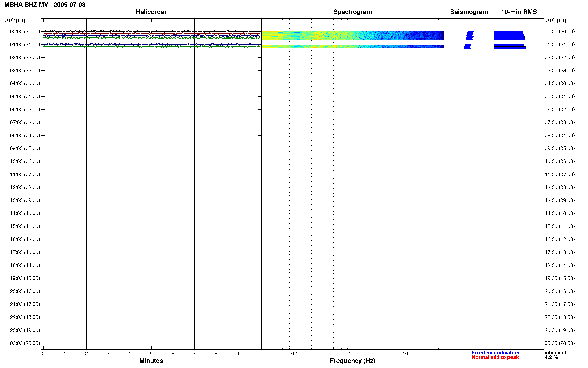Click left axis label 21:00 (17:00)
This screenshot has width=588, height=368.
pos(25,304)
